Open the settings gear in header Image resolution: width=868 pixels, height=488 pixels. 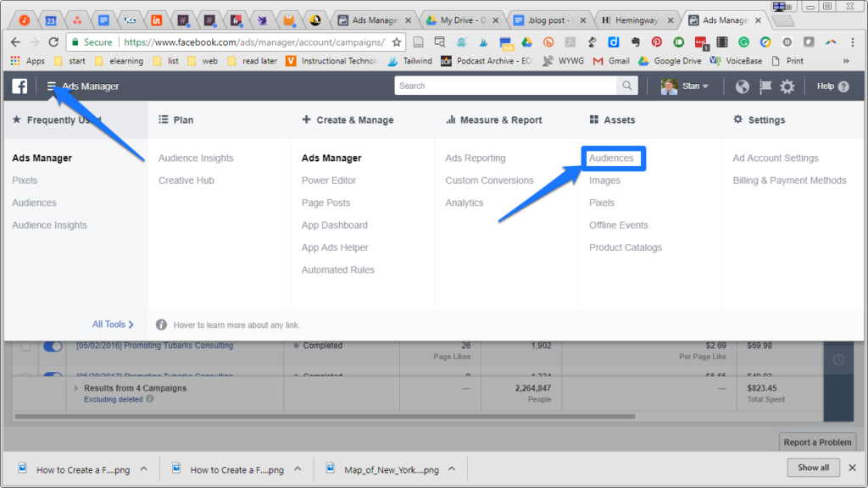tap(787, 86)
